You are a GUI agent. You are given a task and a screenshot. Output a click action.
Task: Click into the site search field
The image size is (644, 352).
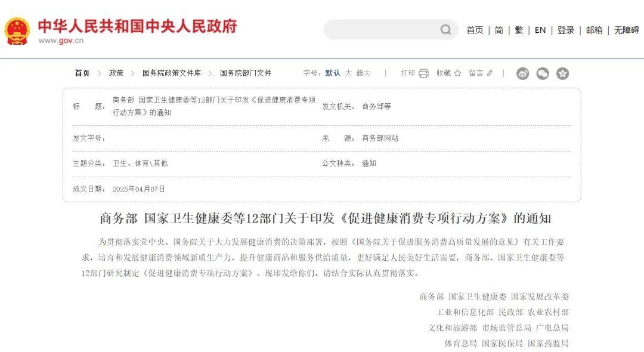[382, 30]
